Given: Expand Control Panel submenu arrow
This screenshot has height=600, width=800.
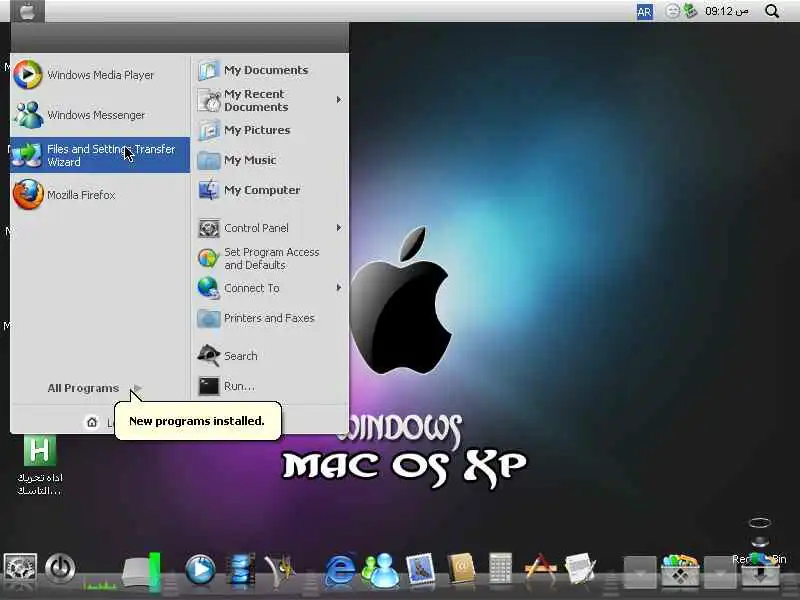Looking at the screenshot, I should [339, 228].
